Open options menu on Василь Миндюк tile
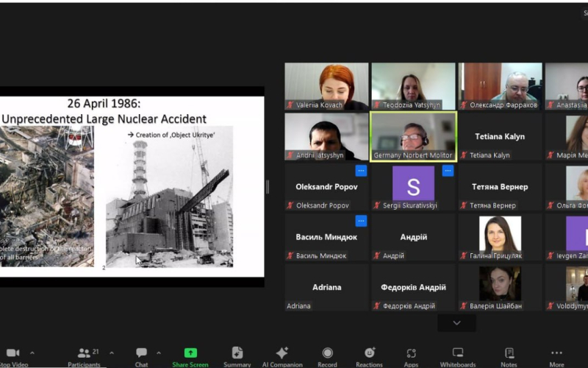 [361, 222]
